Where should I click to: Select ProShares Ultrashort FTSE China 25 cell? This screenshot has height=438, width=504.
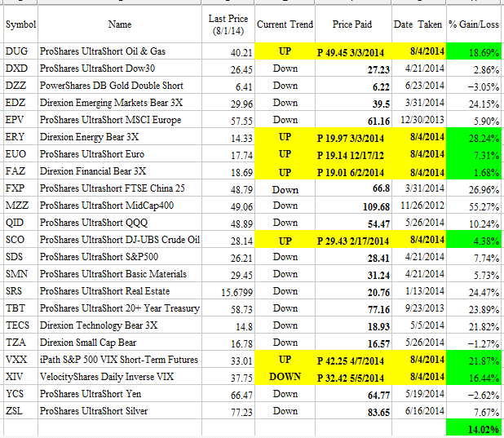point(120,188)
